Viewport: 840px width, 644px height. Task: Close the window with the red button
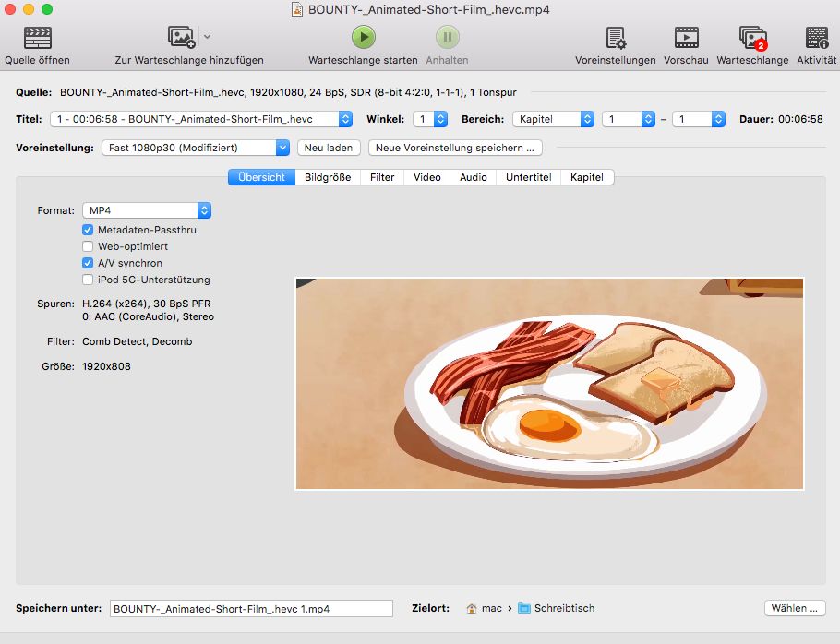9,9
